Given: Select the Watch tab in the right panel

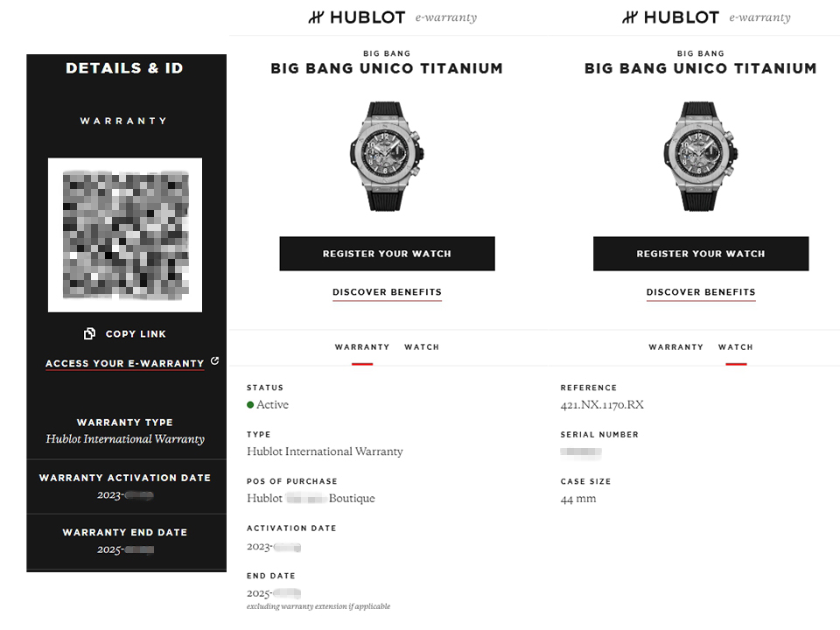Looking at the screenshot, I should 736,347.
